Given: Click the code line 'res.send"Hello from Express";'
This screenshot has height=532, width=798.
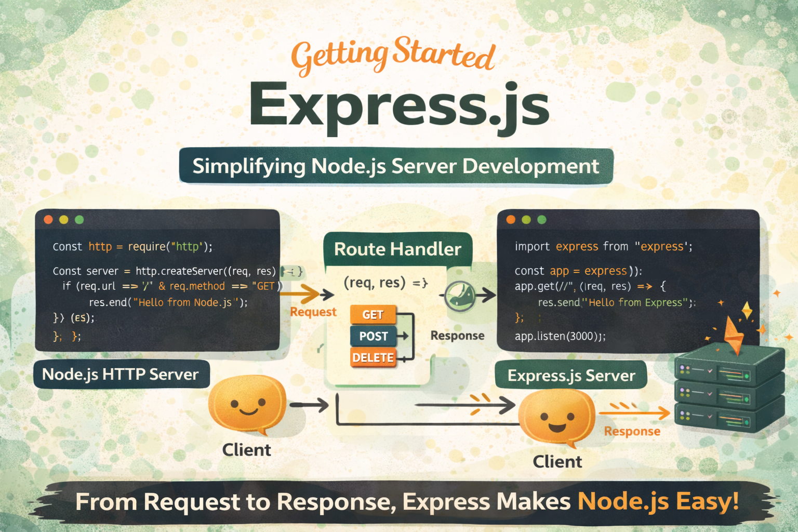Looking at the screenshot, I should 617,302.
